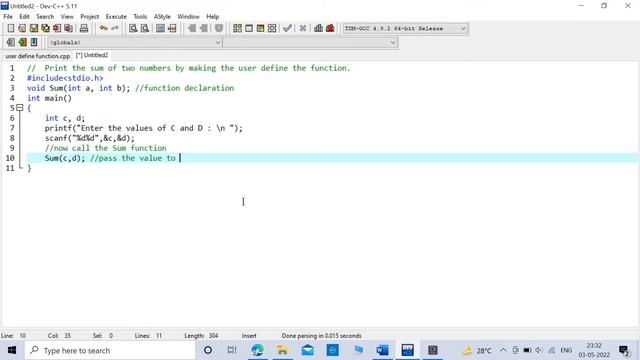Click the scanf("%d%d",&c,&d); line
Viewport: 640px width, 360px height.
coord(90,138)
